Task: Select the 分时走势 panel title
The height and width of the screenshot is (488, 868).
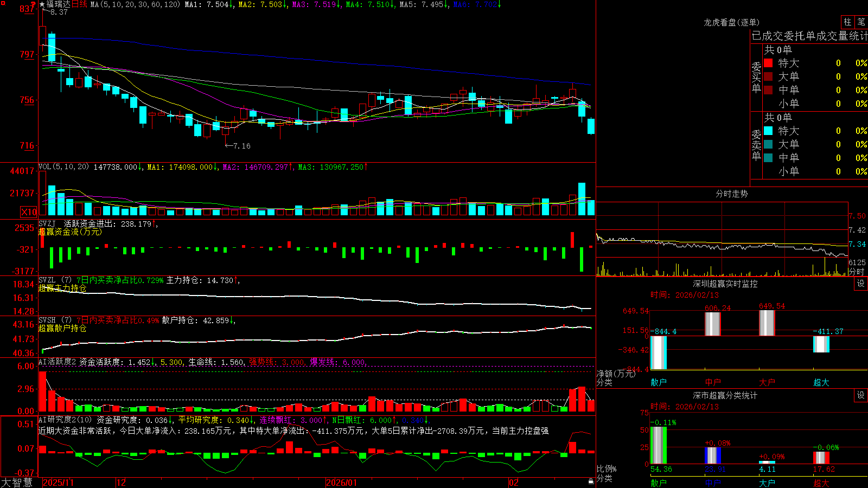Action: (731, 194)
